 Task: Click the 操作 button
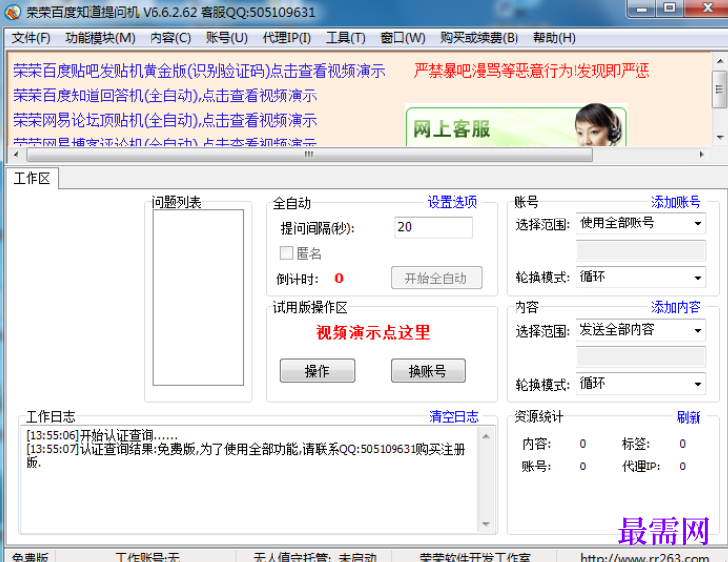click(318, 371)
